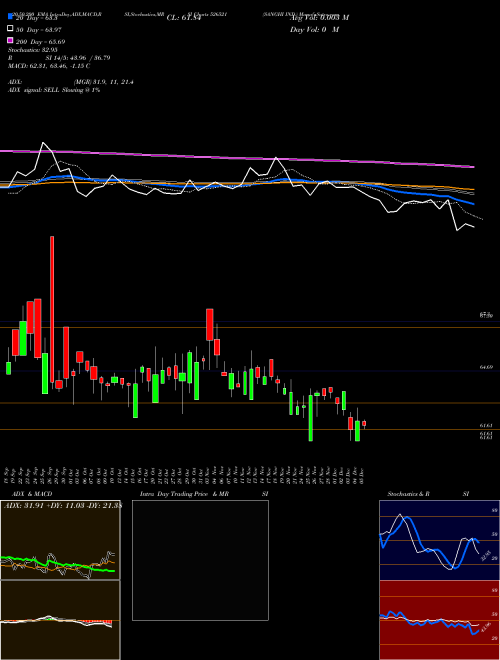
Task: Open the ADX indicator chart with green line
Action: [x=60, y=540]
